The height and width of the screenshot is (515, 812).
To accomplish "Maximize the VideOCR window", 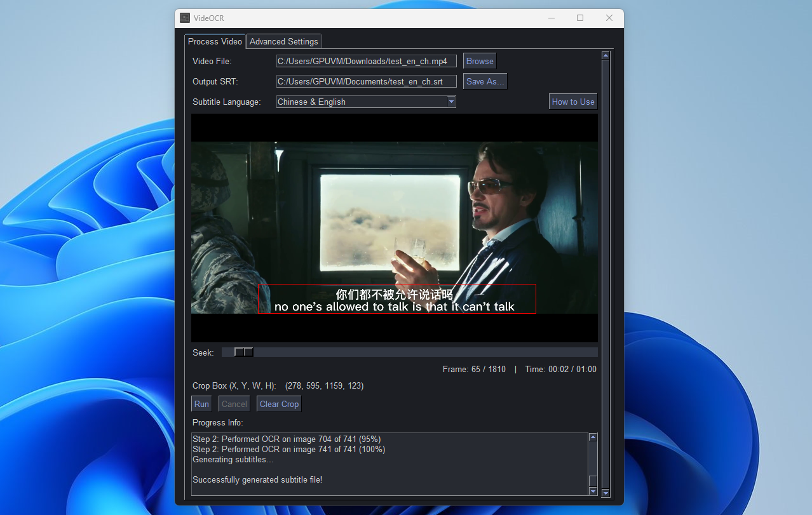I will (x=580, y=18).
